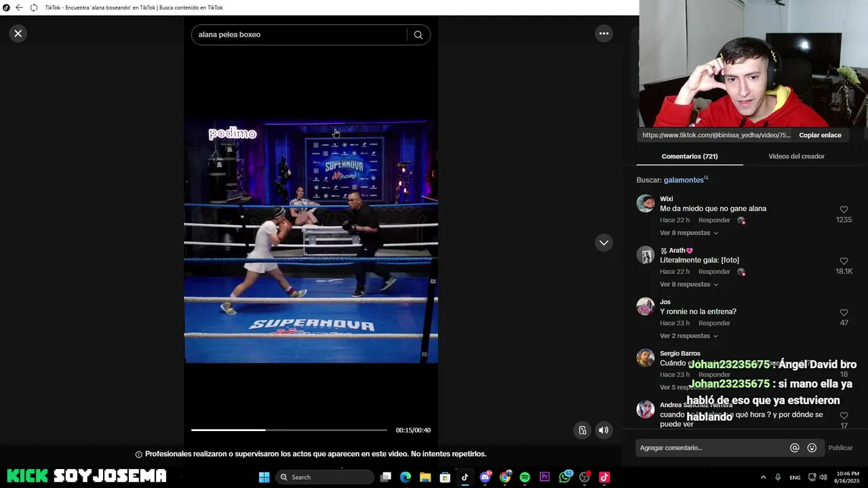The height and width of the screenshot is (488, 868).
Task: Go back with the browser back arrow
Action: point(19,7)
